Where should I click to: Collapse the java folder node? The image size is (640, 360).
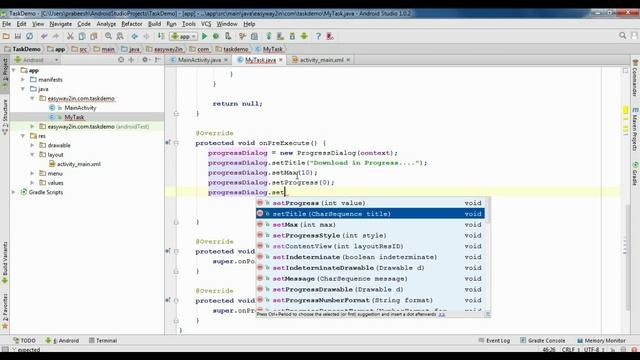pos(23,89)
